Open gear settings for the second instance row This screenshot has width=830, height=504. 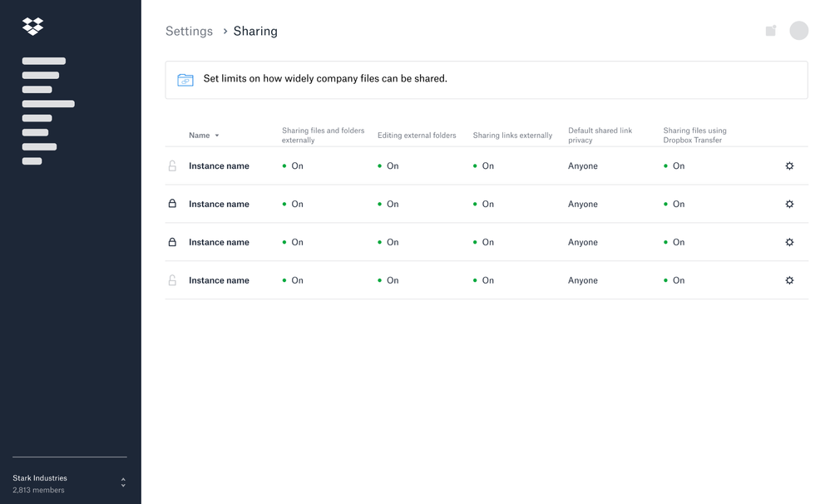pyautogui.click(x=789, y=205)
